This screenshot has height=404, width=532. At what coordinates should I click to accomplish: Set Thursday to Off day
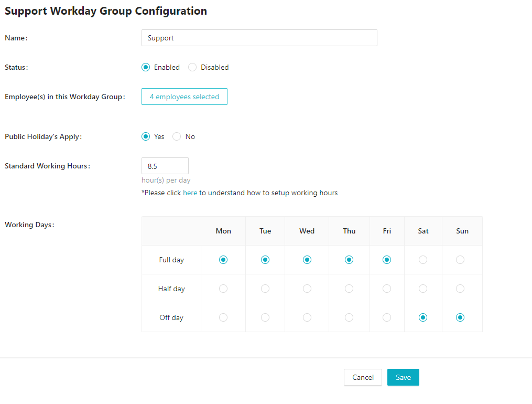349,317
